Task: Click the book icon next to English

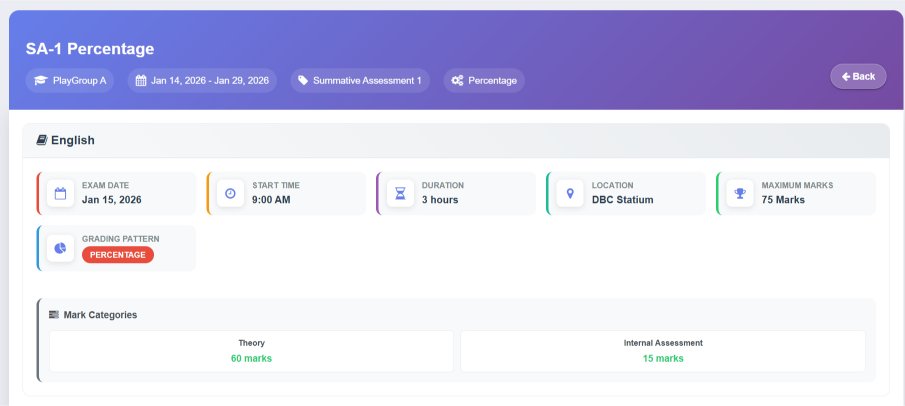Action: pyautogui.click(x=42, y=141)
